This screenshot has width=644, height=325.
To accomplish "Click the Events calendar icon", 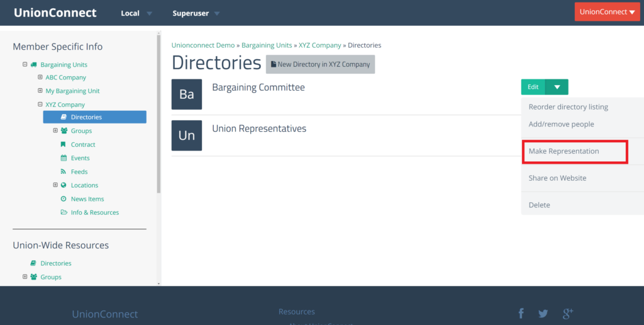I will [64, 158].
